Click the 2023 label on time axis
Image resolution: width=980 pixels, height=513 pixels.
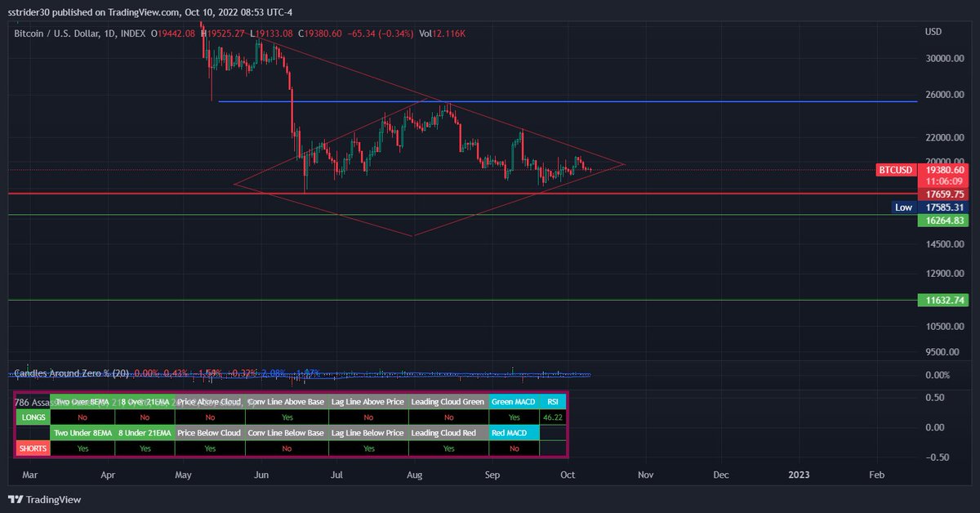[x=799, y=474]
